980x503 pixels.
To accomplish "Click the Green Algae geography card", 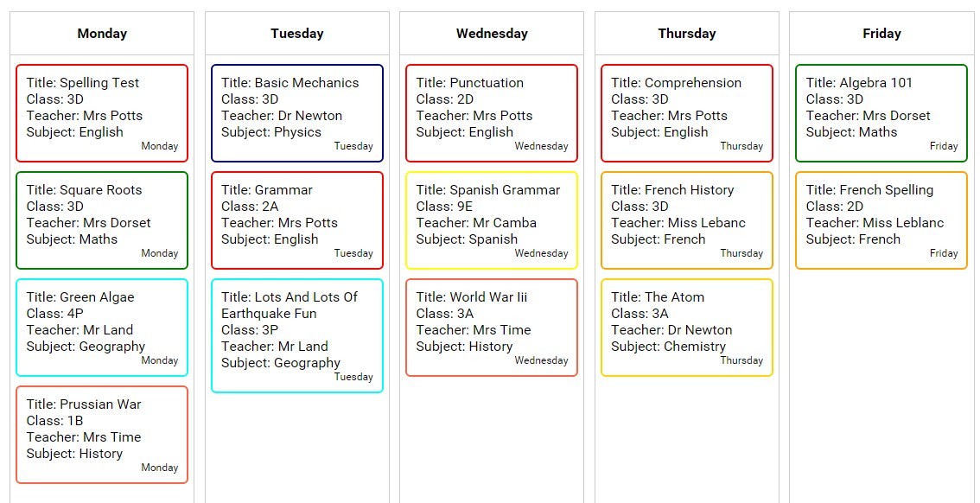I will 102,328.
